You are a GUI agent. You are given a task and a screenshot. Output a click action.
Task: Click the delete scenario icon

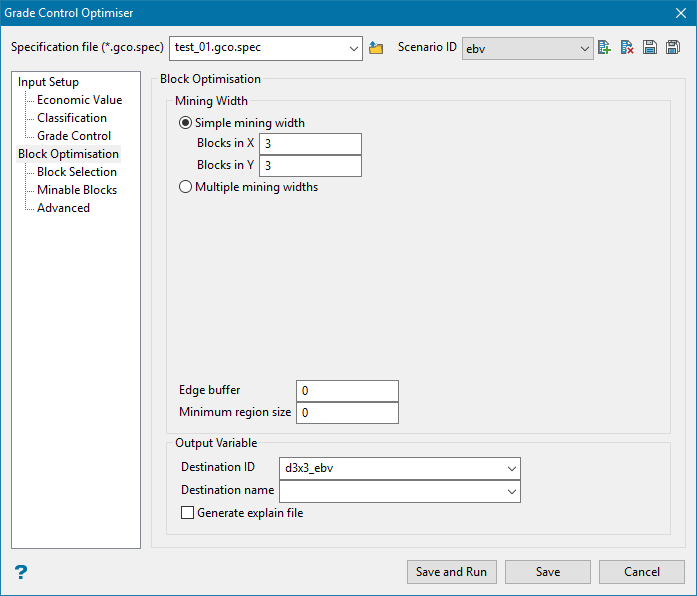click(627, 48)
